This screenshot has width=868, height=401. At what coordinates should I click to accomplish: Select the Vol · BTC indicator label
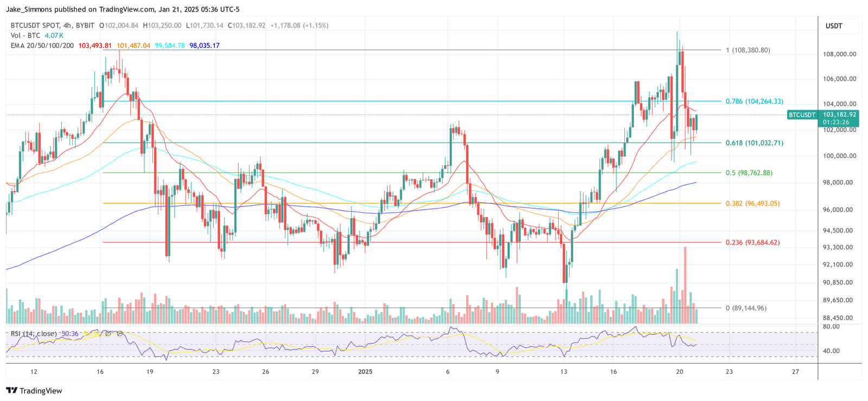[x=25, y=35]
